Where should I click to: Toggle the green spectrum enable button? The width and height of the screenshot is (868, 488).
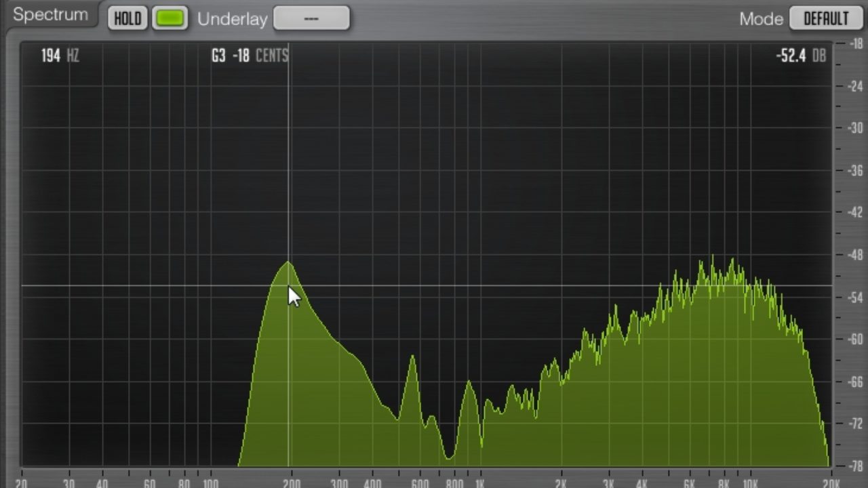pos(170,18)
